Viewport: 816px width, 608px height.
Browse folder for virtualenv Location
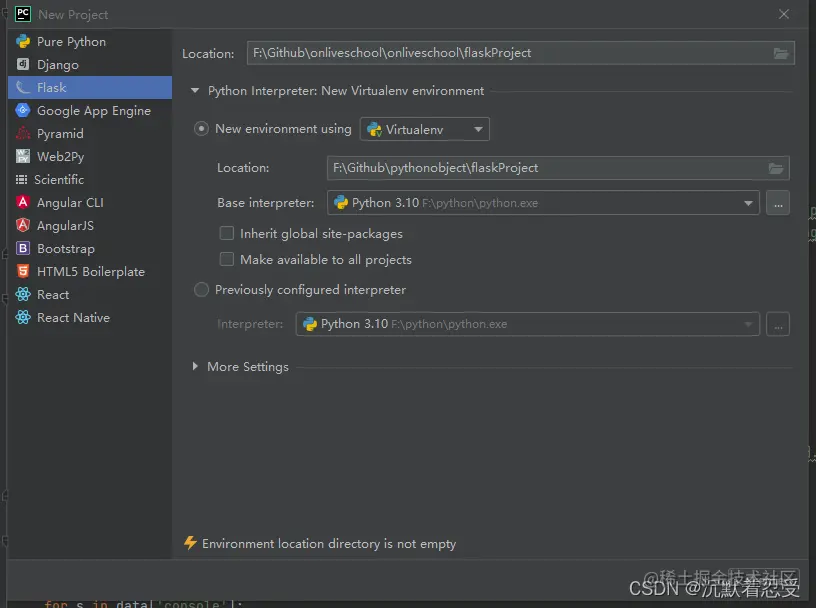[x=775, y=168]
